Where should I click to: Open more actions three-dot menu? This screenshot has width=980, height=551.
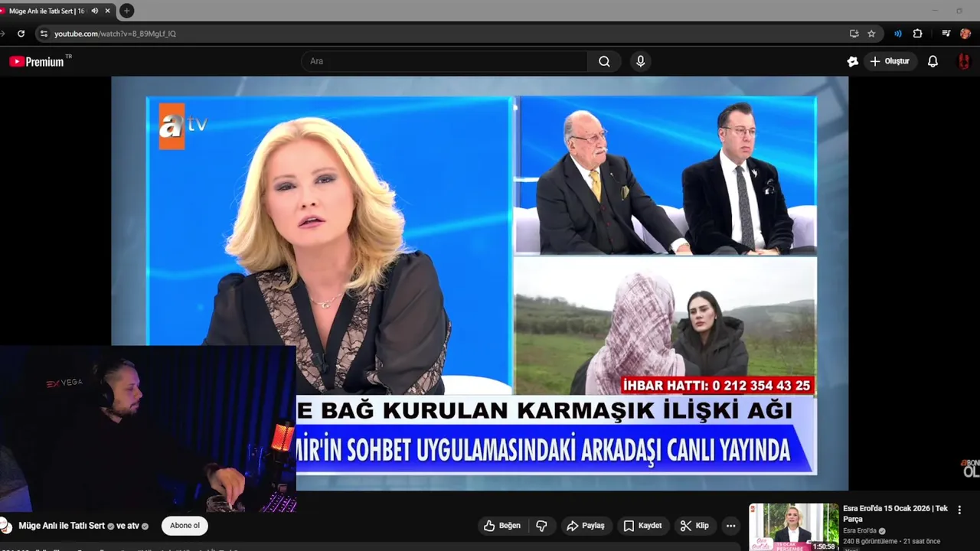[x=731, y=526]
